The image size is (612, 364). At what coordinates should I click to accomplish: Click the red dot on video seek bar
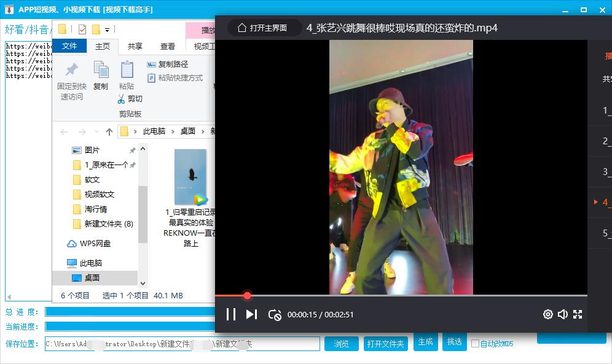(247, 296)
